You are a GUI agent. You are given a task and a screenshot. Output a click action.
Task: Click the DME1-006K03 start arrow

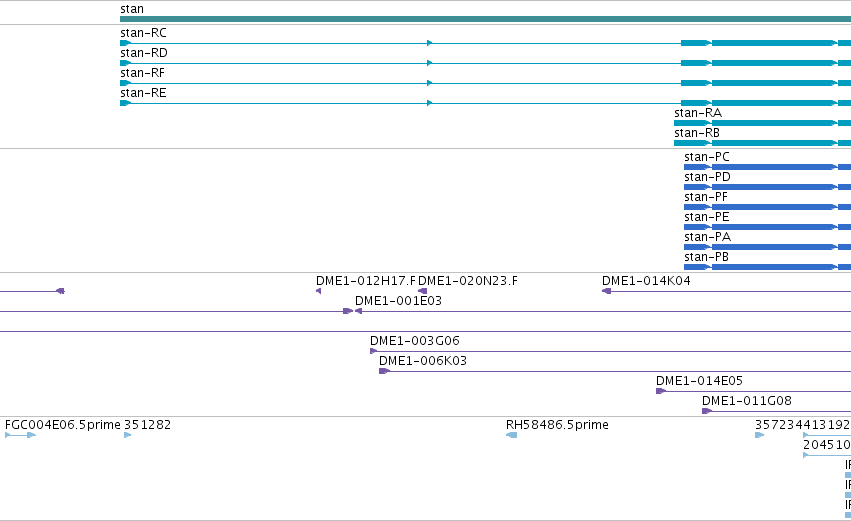(x=384, y=371)
